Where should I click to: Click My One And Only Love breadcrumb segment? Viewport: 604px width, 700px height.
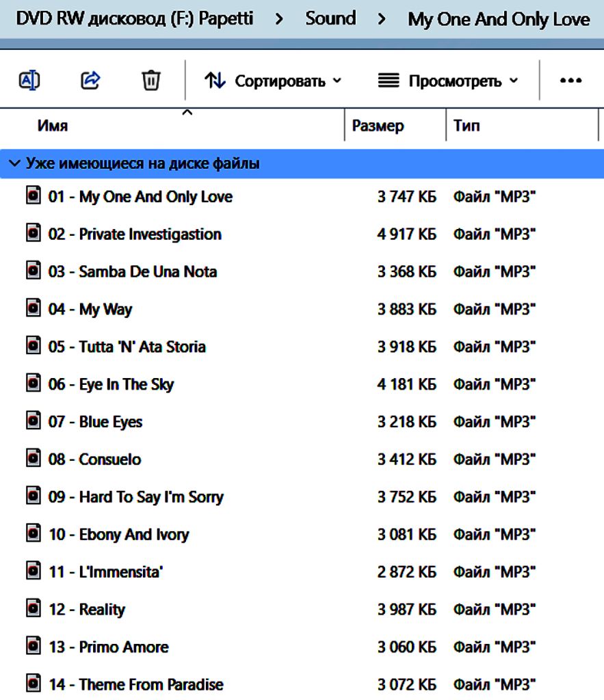499,19
